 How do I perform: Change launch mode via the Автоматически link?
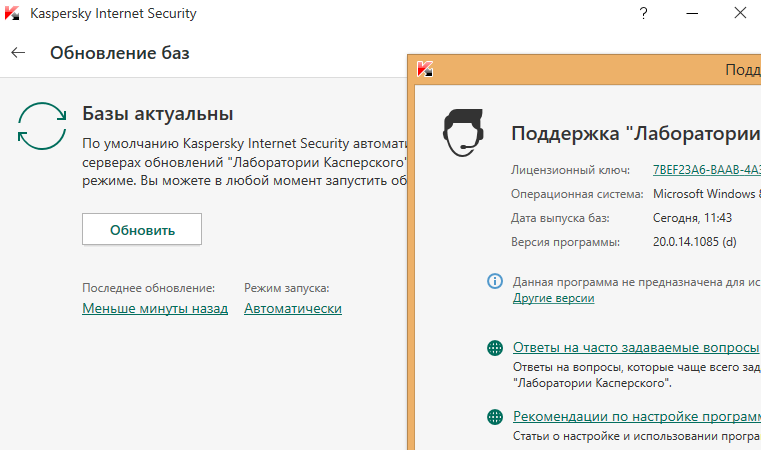point(293,309)
